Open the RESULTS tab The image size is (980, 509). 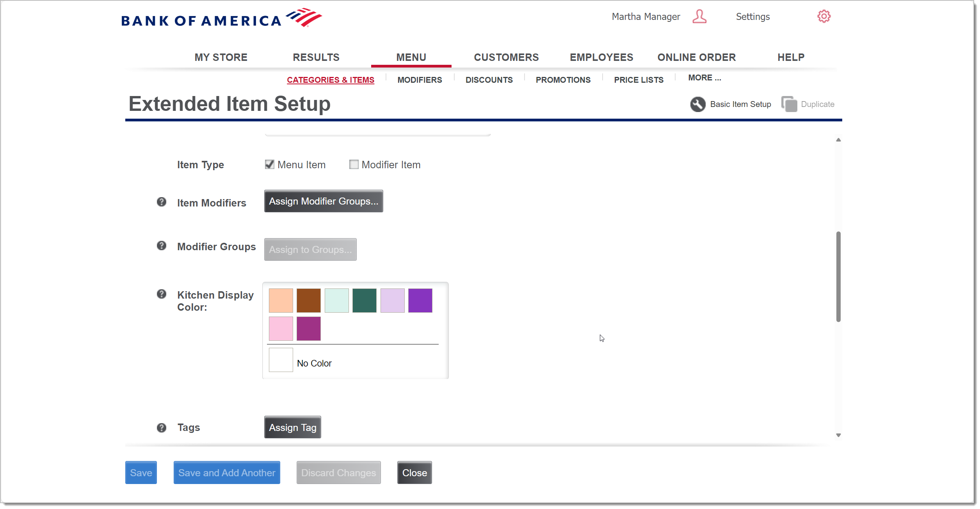316,57
